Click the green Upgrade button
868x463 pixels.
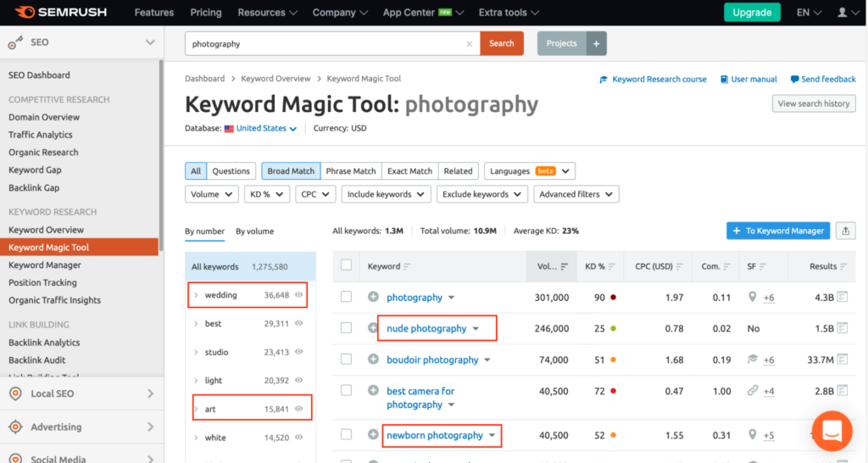point(752,12)
